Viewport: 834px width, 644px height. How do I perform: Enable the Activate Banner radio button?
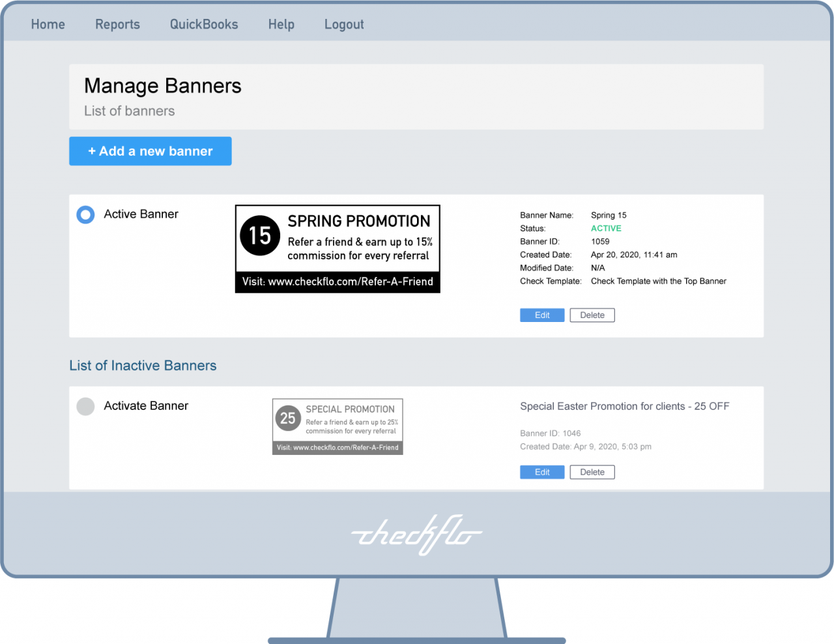tap(85, 406)
